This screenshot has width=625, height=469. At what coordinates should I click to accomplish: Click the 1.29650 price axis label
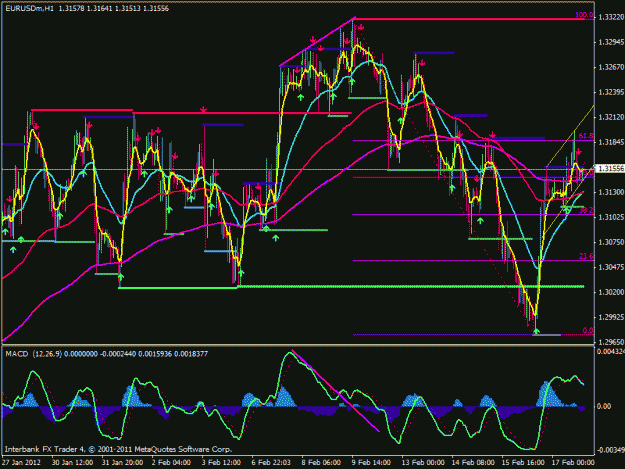[611, 342]
